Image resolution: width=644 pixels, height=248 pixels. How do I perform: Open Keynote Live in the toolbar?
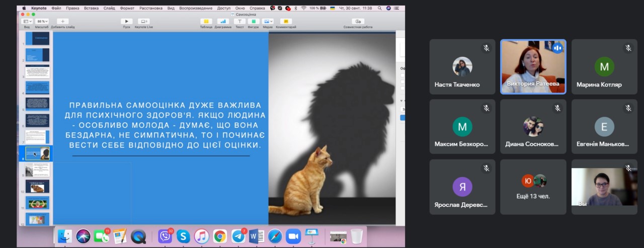143,21
